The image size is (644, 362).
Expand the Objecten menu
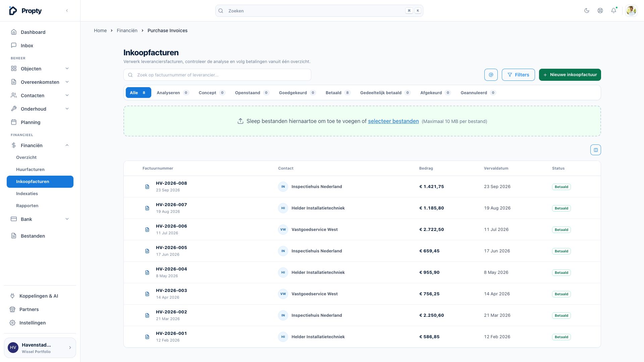(40, 69)
